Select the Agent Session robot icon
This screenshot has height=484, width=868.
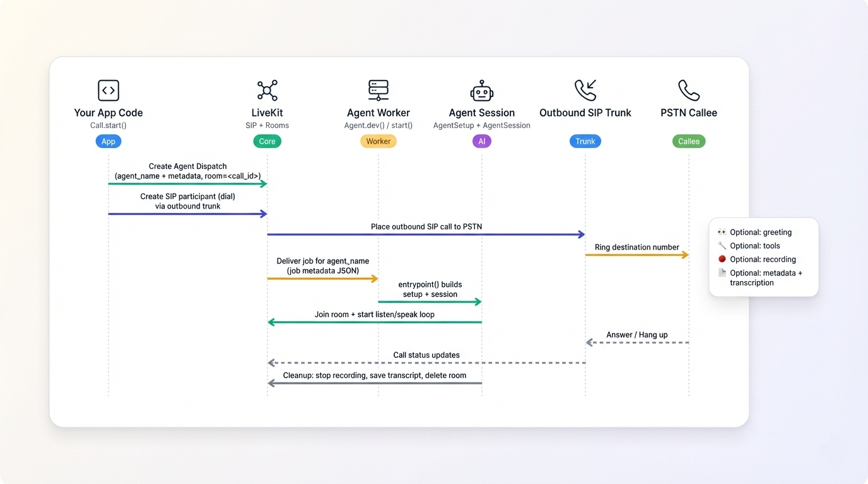(x=482, y=91)
